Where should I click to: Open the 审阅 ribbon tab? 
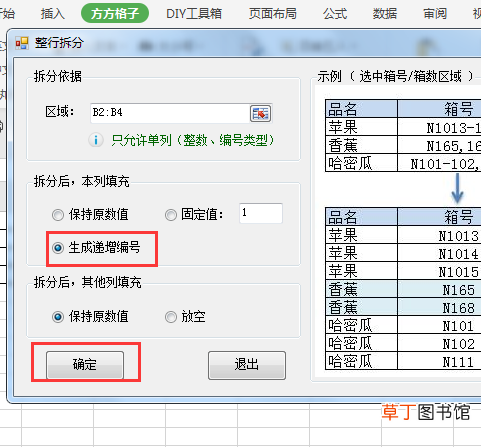[435, 14]
